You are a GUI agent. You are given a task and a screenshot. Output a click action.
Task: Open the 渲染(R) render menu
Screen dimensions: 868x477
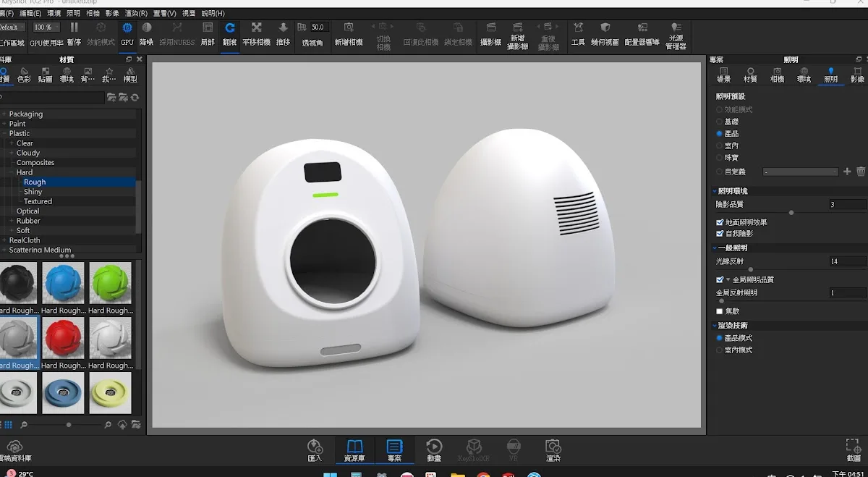[136, 13]
